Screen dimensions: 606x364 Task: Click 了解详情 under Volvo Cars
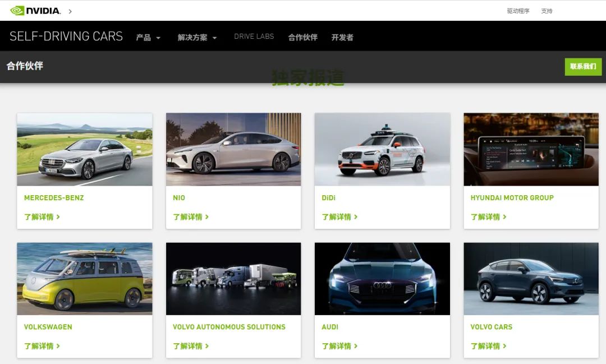(x=488, y=346)
